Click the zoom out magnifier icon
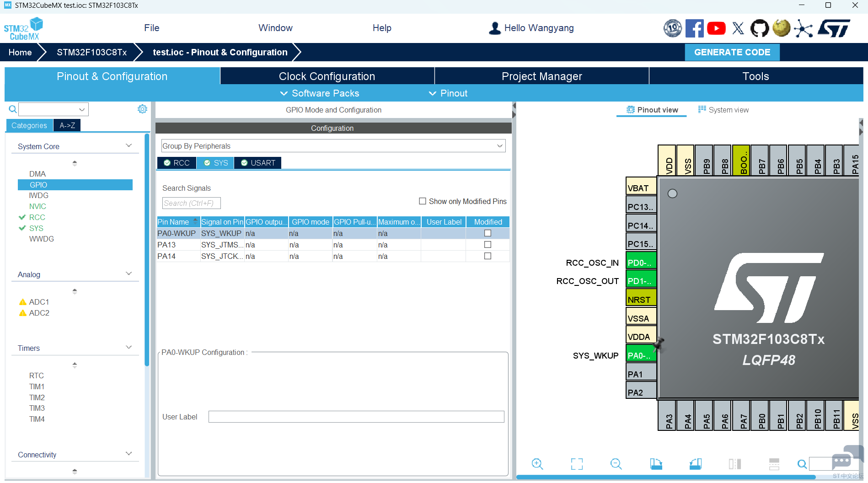 click(x=616, y=464)
